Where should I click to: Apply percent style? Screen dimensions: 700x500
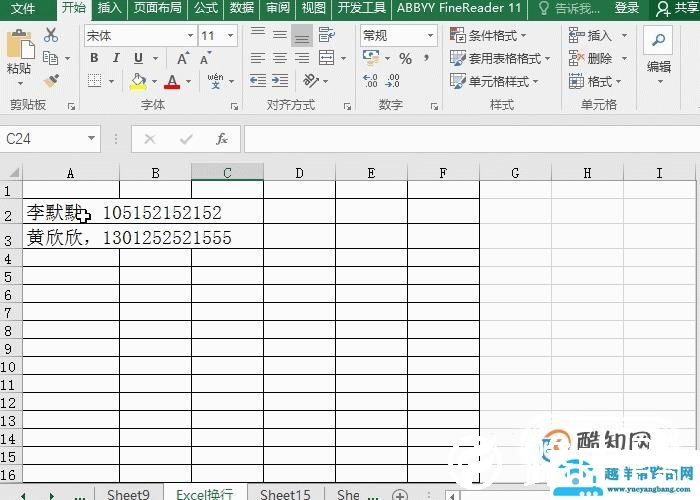(405, 58)
